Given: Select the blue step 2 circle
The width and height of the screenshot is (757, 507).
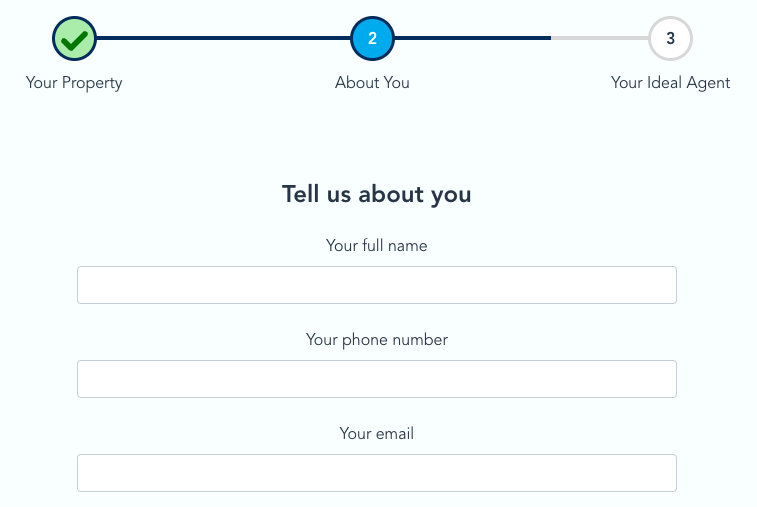Looking at the screenshot, I should [x=372, y=39].
